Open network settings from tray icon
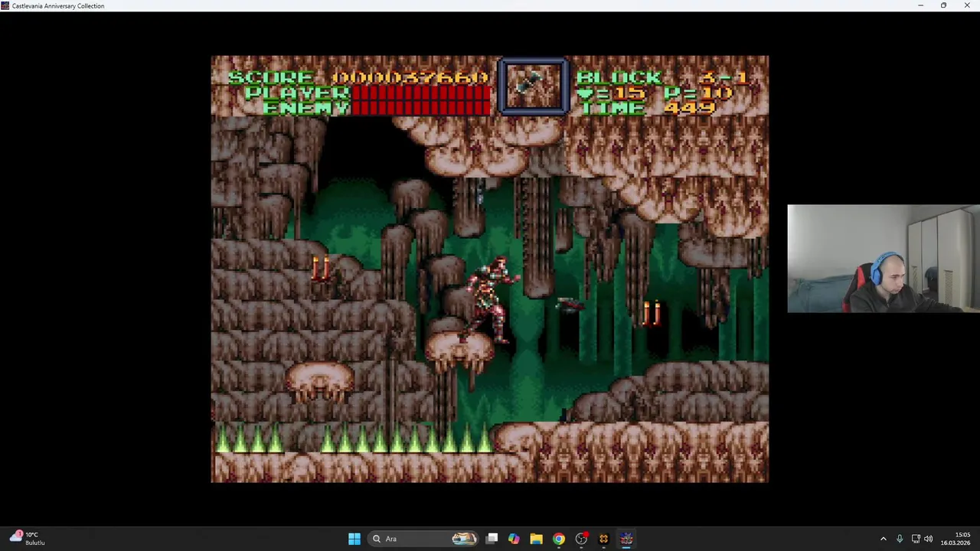Screen dimensions: 980x551 pos(916,539)
